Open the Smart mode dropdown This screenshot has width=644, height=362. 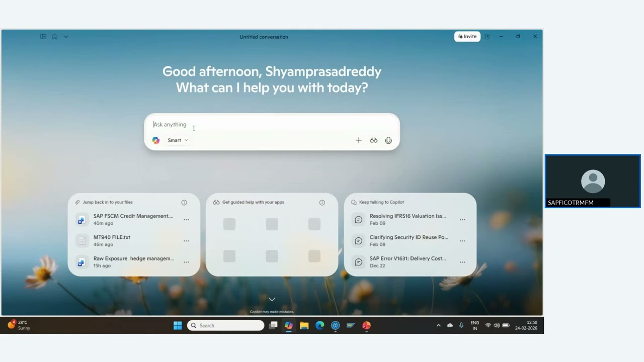click(178, 140)
